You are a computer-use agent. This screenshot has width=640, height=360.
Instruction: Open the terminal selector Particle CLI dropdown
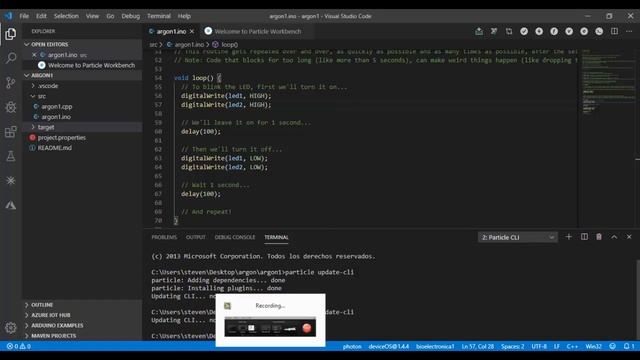(518, 237)
